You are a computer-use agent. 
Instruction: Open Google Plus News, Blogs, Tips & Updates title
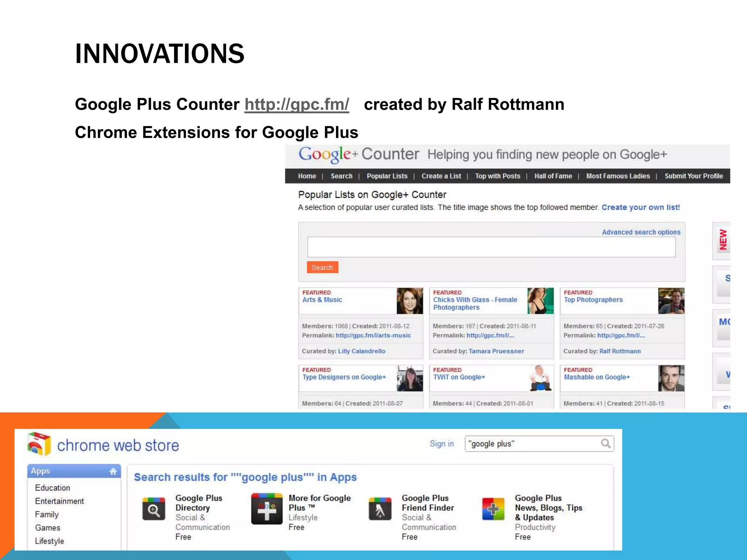pyautogui.click(x=549, y=507)
